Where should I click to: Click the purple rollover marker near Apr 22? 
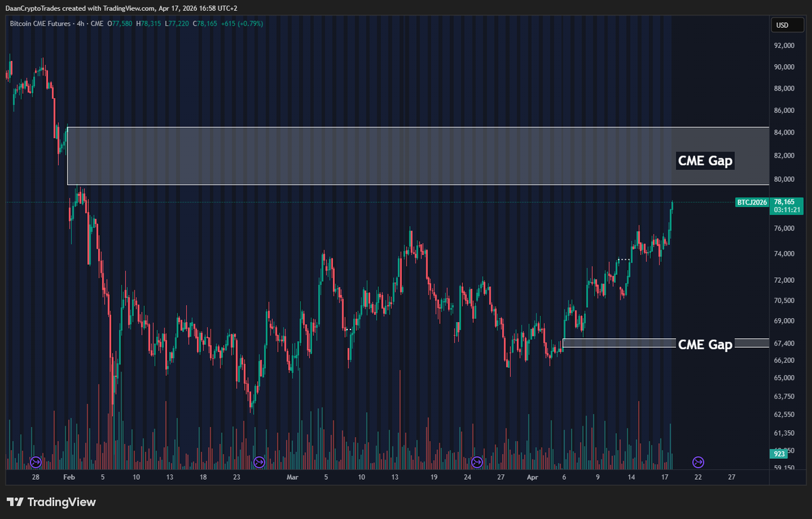point(698,462)
